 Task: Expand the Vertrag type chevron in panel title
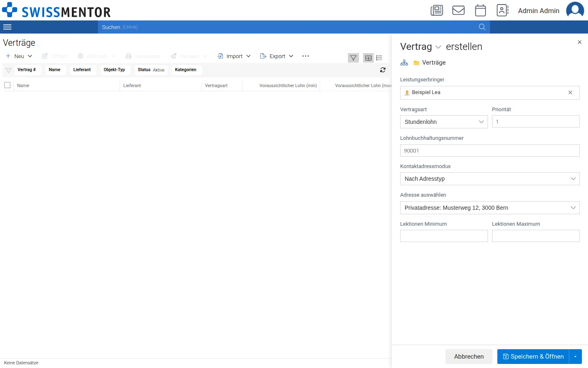pyautogui.click(x=438, y=47)
